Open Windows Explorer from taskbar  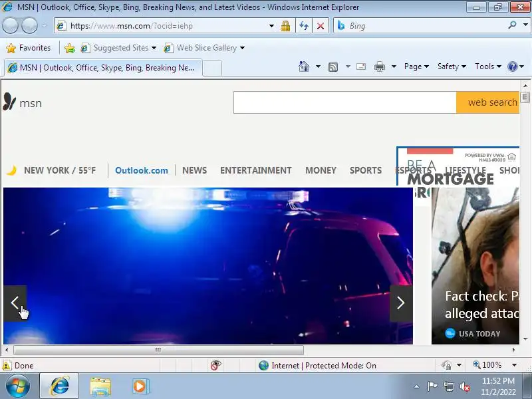[x=100, y=386]
